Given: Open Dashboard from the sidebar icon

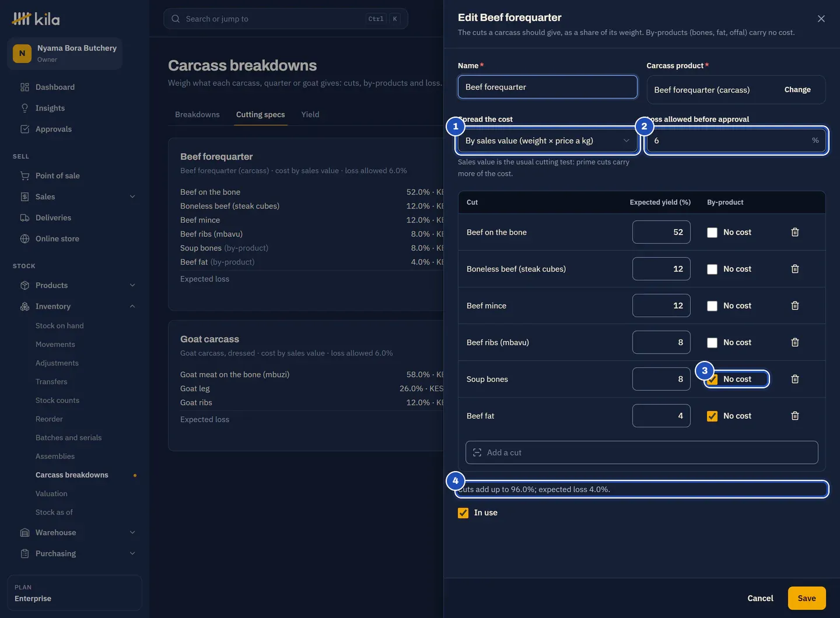Looking at the screenshot, I should tap(24, 87).
